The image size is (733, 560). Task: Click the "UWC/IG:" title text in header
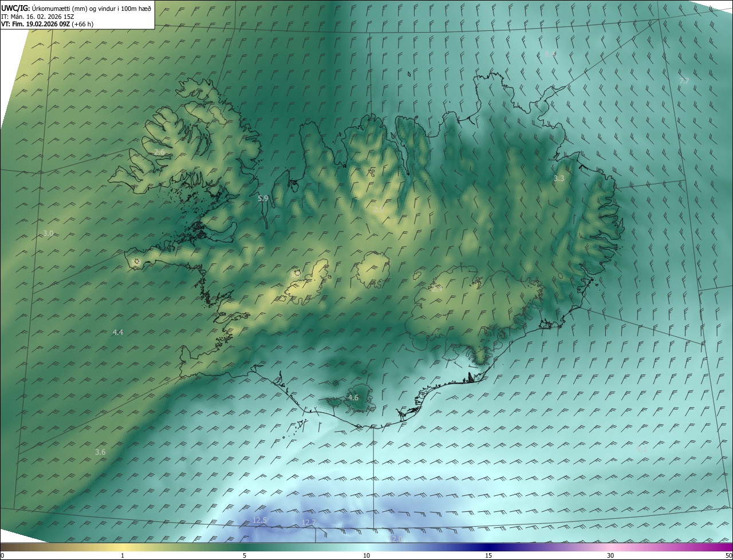pos(16,8)
